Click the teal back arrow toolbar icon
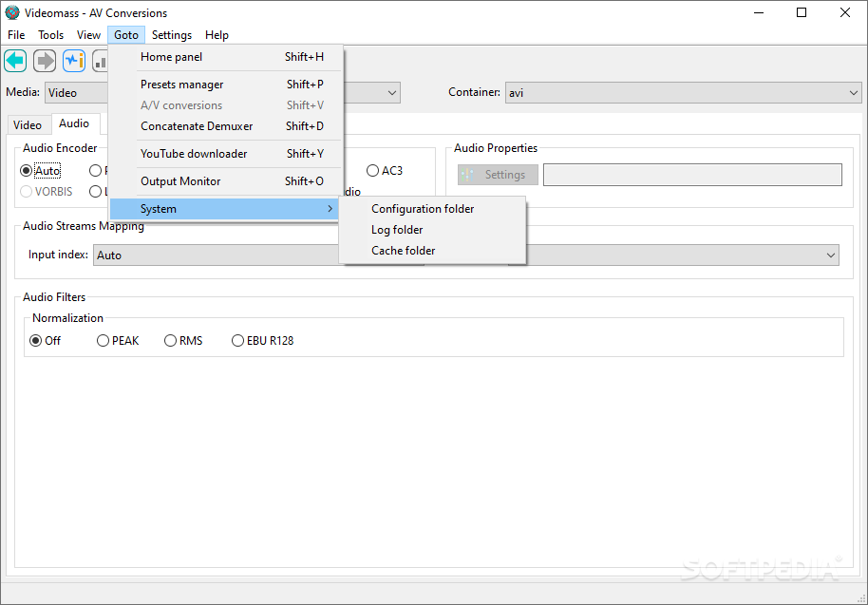Viewport: 868px width, 605px height. (15, 61)
